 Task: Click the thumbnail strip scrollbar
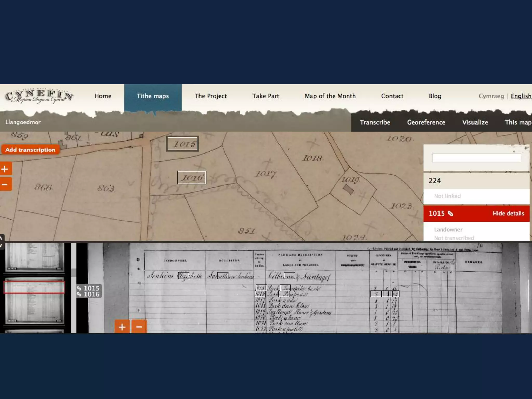tap(74, 273)
